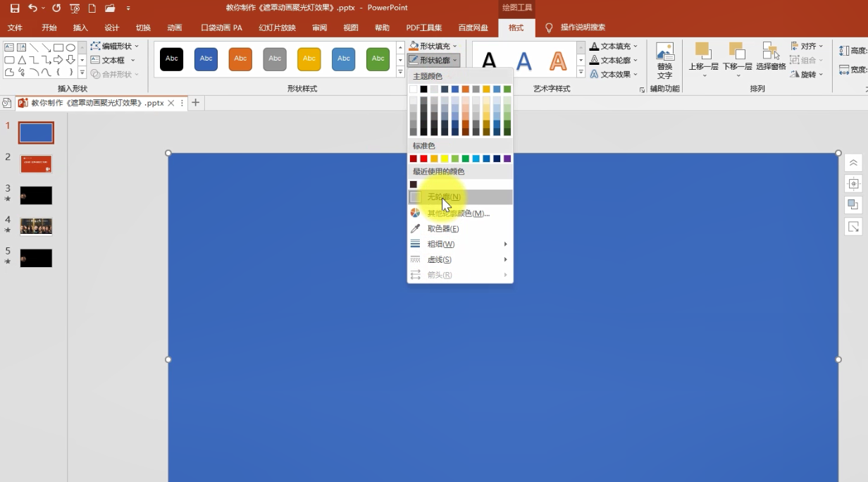Viewport: 868px width, 482px height.
Task: Toggle the 形状轮廓 dropdown button
Action: [434, 61]
